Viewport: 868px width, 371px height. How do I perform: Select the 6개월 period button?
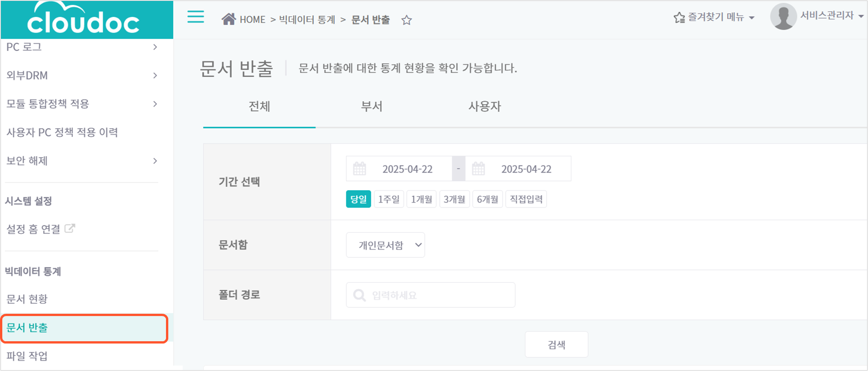point(487,199)
